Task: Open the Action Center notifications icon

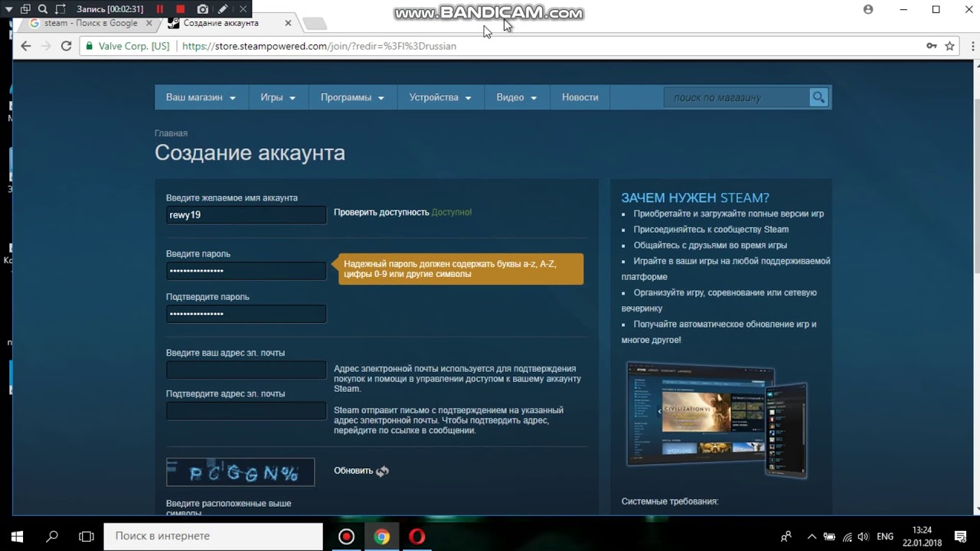Action: (x=960, y=536)
